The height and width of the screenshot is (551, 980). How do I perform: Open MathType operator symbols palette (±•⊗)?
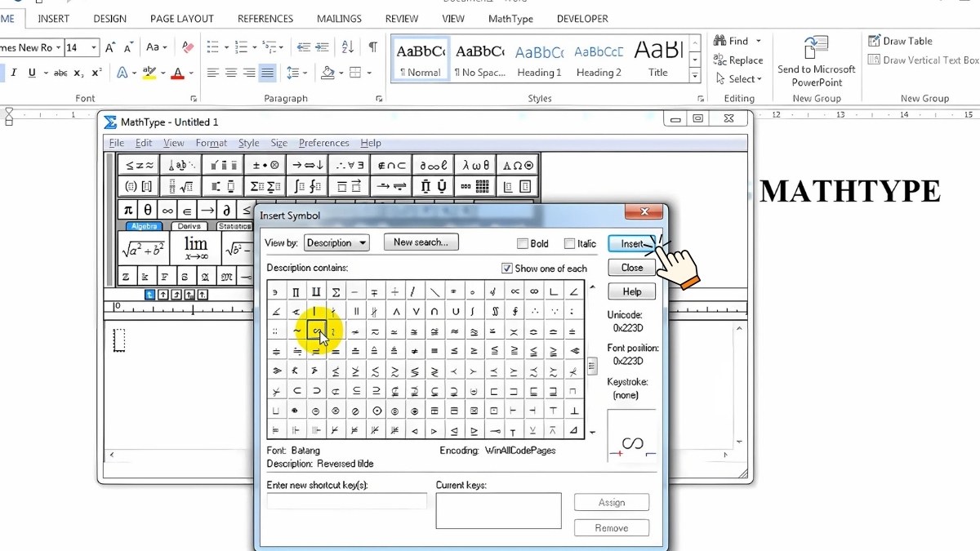tap(265, 165)
